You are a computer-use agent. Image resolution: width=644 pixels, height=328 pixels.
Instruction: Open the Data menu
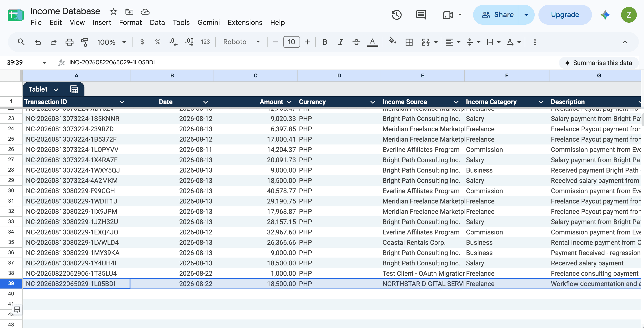(157, 22)
